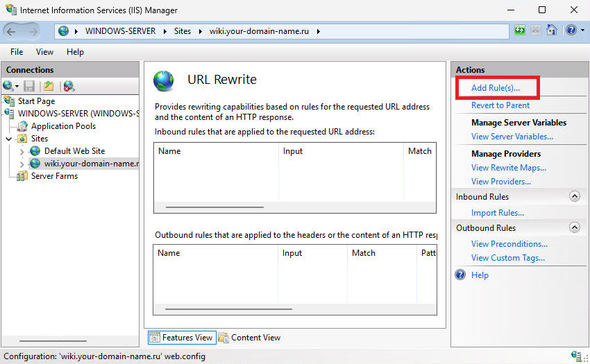Click the Create New Connection icon in Connections
This screenshot has height=364, width=590.
(8, 86)
